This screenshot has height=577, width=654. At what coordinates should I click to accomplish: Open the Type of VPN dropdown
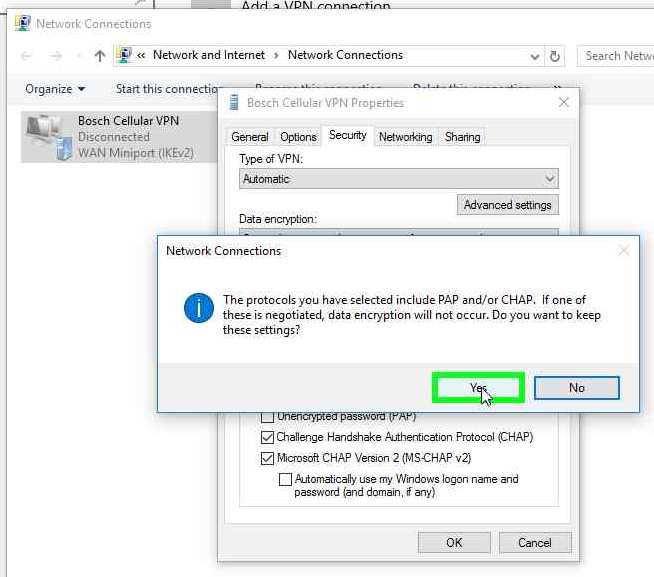(x=399, y=179)
